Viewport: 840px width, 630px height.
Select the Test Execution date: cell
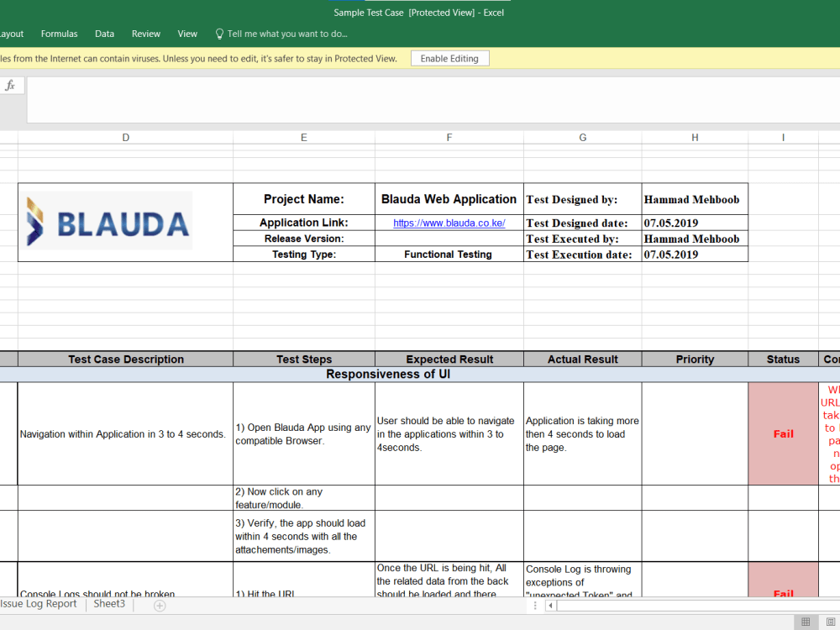coord(582,254)
